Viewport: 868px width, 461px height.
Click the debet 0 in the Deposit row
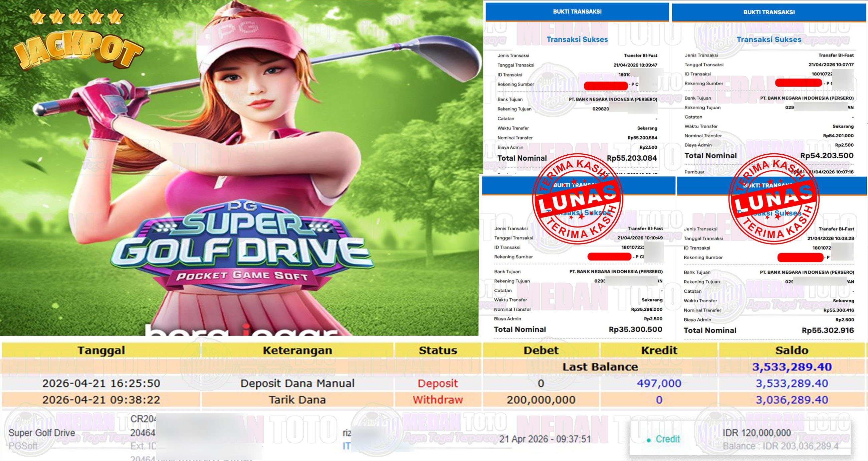coord(541,383)
